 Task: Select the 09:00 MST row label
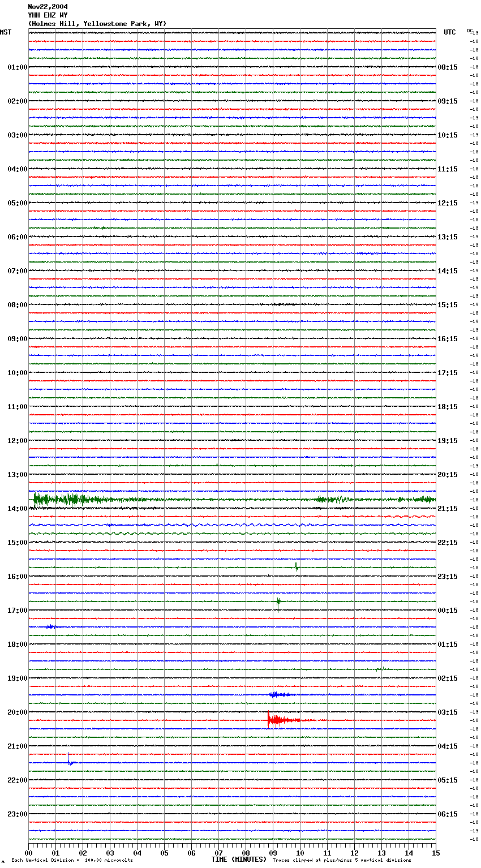pyautogui.click(x=17, y=339)
